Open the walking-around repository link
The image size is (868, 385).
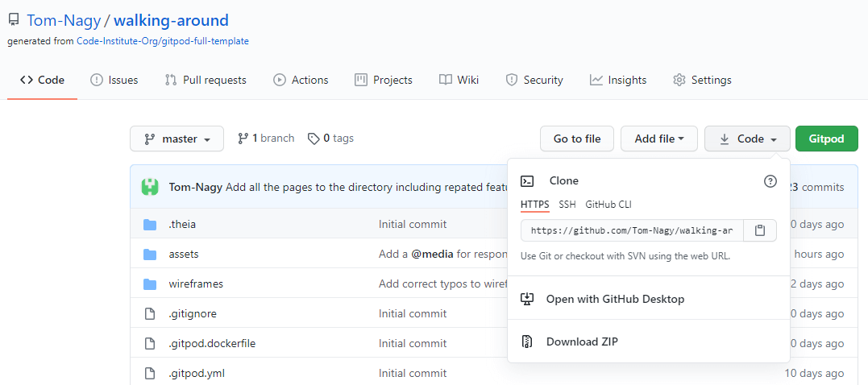point(171,20)
